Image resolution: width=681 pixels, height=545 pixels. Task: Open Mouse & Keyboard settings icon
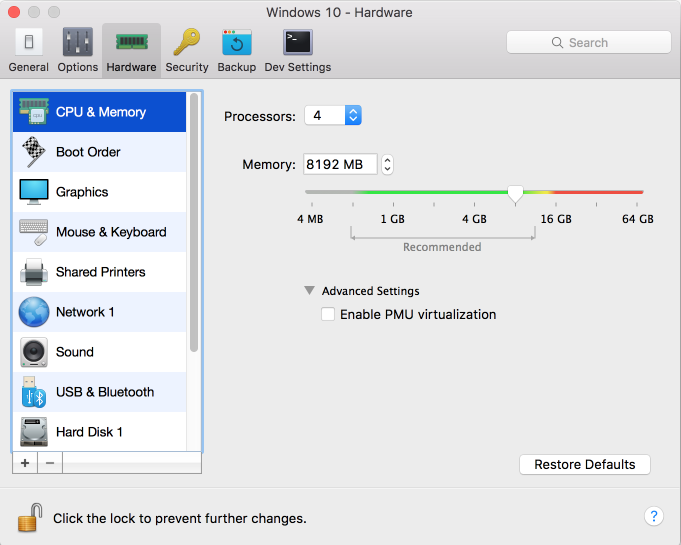click(x=34, y=232)
